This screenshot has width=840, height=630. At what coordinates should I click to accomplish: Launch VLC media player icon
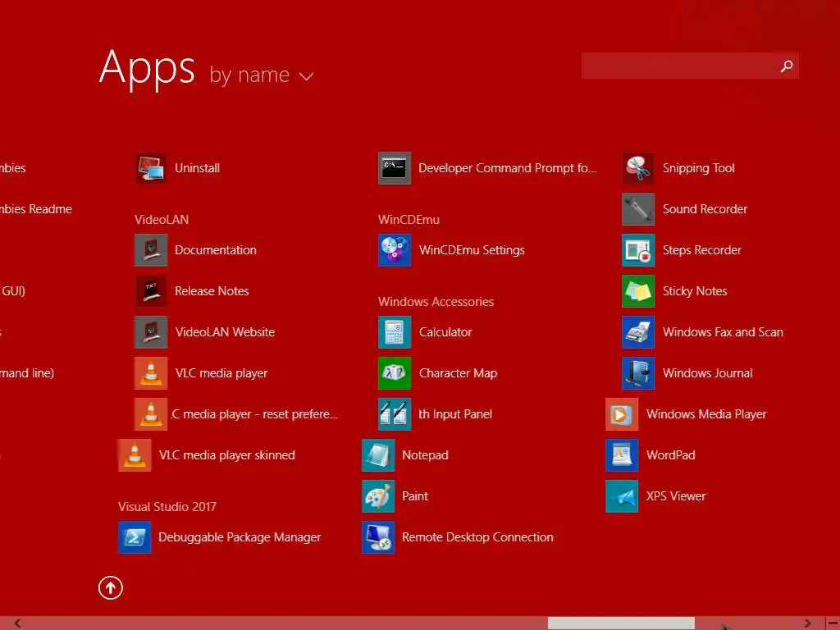[151, 373]
